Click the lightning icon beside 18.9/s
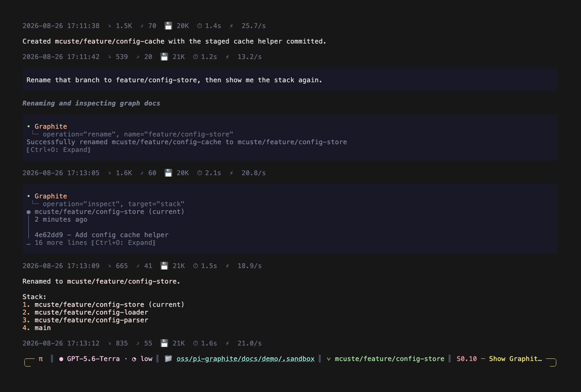Viewport: 581px width, 392px height. [x=227, y=266]
